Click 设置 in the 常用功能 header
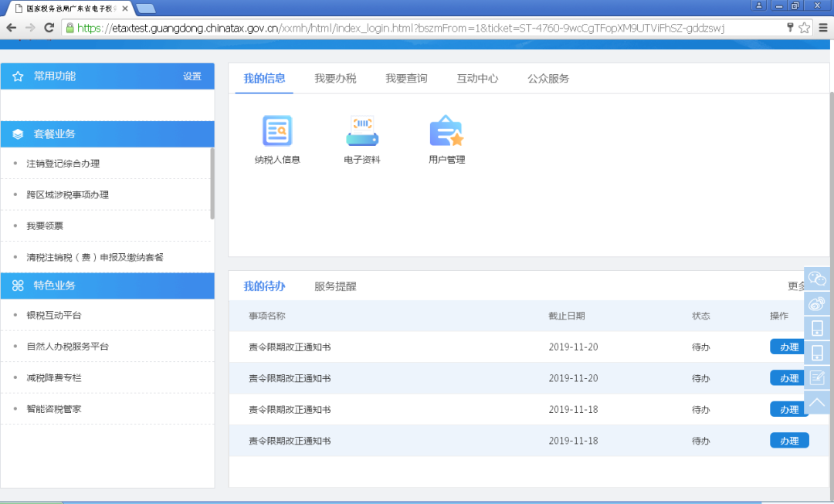Screen dimensions: 834x504 pos(192,76)
